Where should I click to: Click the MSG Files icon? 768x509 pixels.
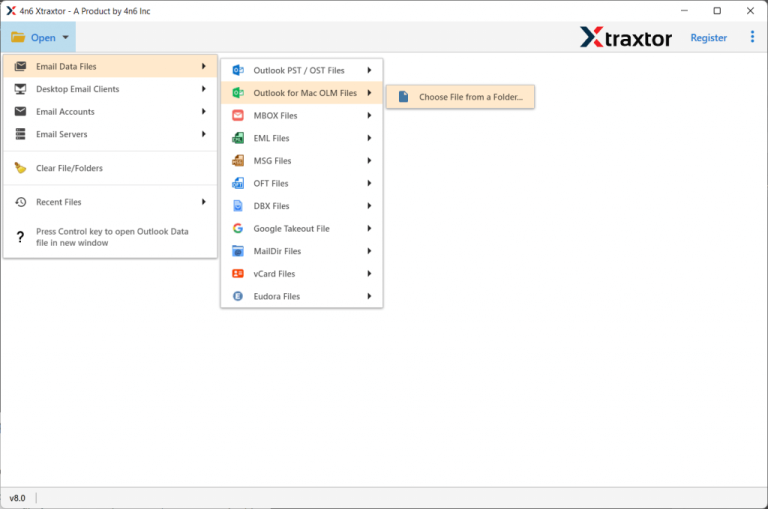[x=238, y=160]
